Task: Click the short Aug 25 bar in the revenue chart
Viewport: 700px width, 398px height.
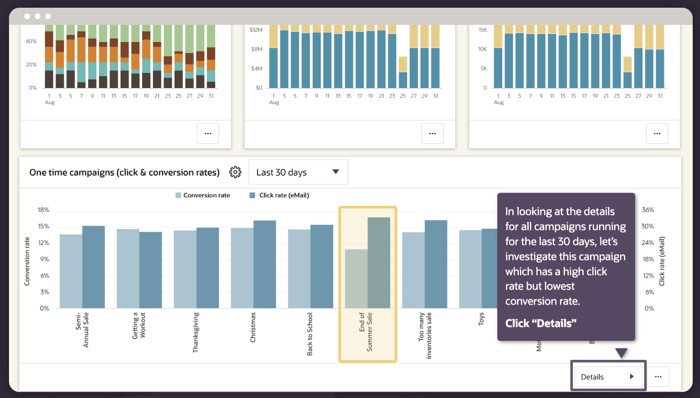Action: point(403,72)
